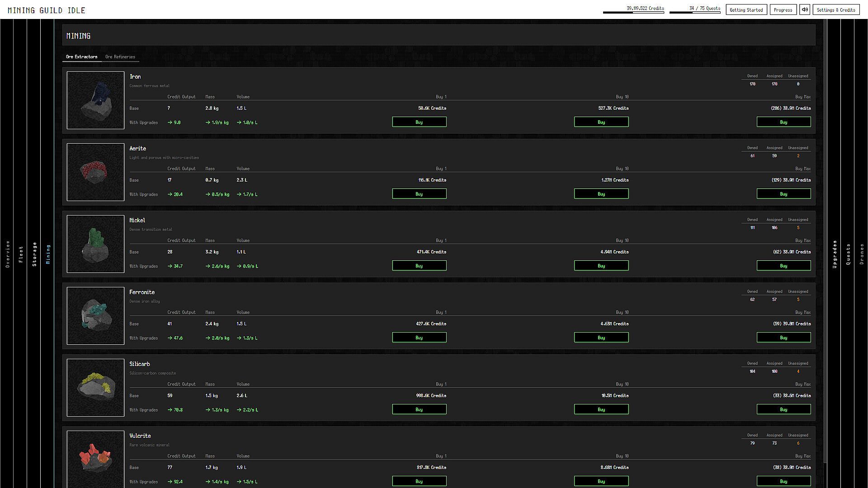
Task: Click the page vertical scrollbar
Action: tap(825, 241)
